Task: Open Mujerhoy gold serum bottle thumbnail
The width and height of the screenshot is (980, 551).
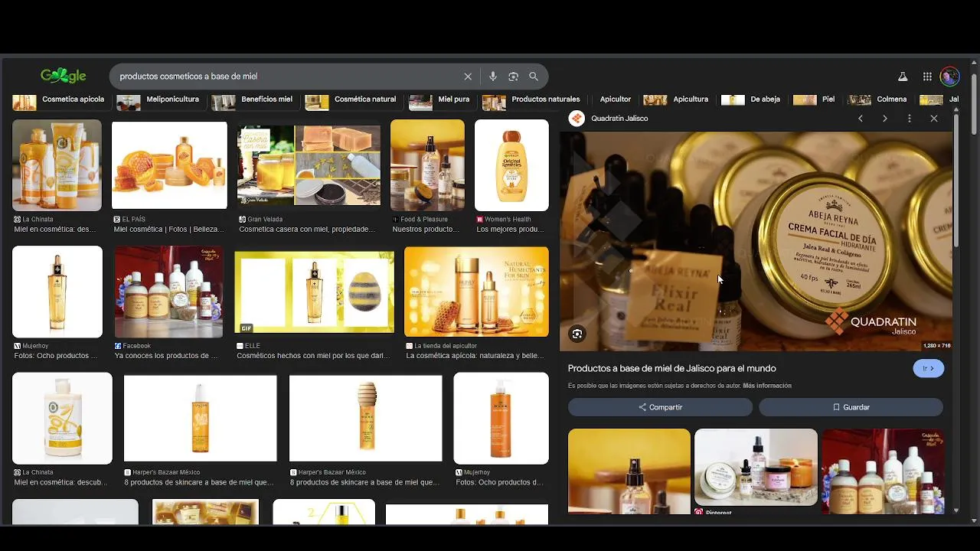Action: [x=57, y=292]
